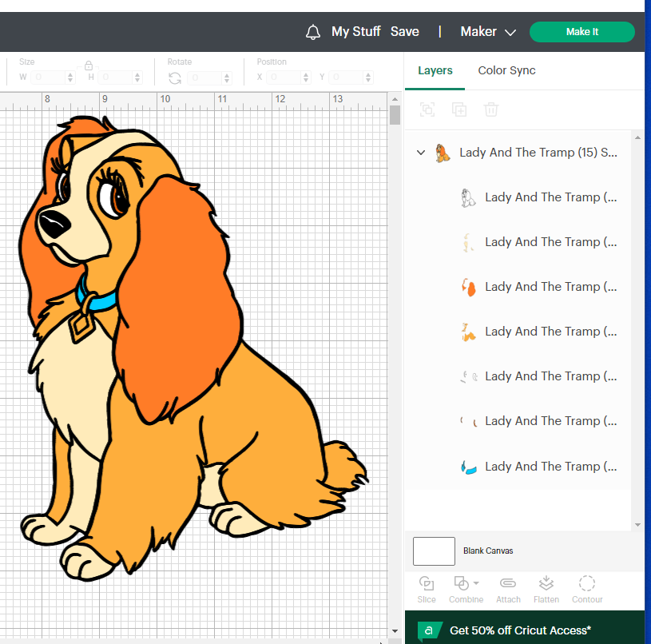651x644 pixels.
Task: Select the light orange body layer thumbnail
Action: (x=468, y=332)
